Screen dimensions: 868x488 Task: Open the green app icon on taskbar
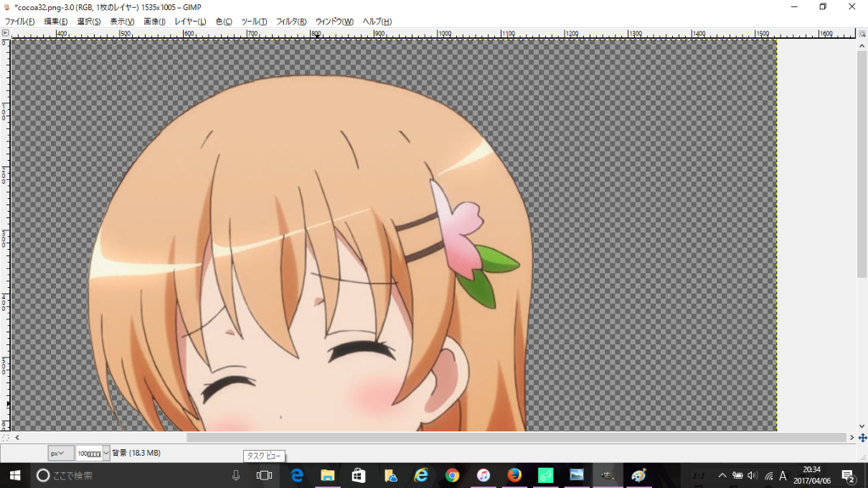(x=545, y=475)
